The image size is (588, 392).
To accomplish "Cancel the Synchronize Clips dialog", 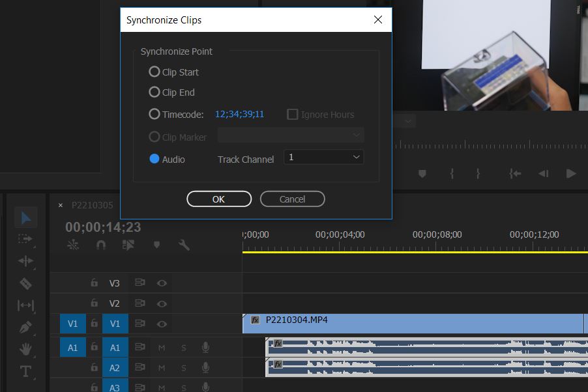I will click(x=292, y=199).
